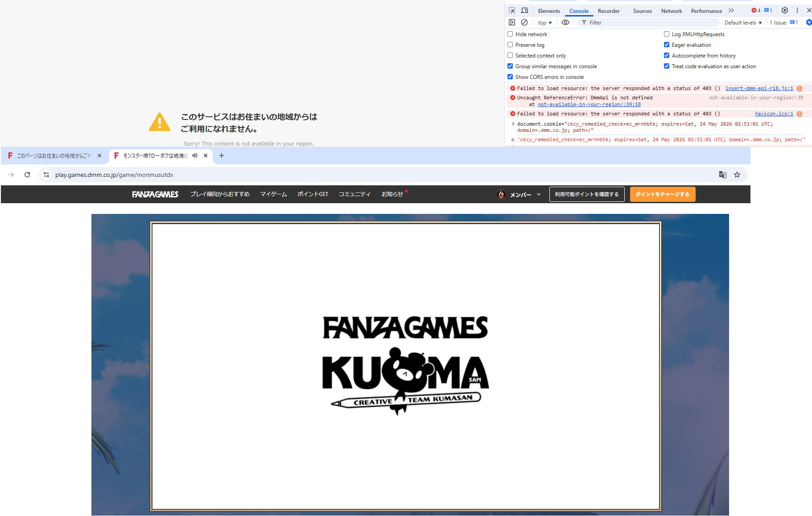Open the not-available-in-your-region/:39:18 stack link
The height and width of the screenshot is (516, 812).
pos(589,104)
